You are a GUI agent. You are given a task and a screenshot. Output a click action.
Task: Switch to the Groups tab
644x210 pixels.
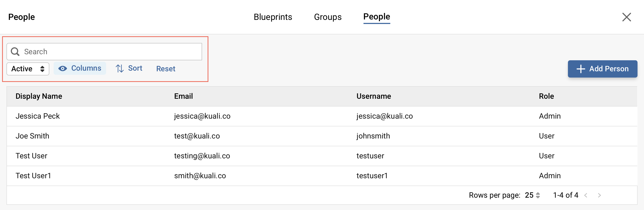coord(327,17)
